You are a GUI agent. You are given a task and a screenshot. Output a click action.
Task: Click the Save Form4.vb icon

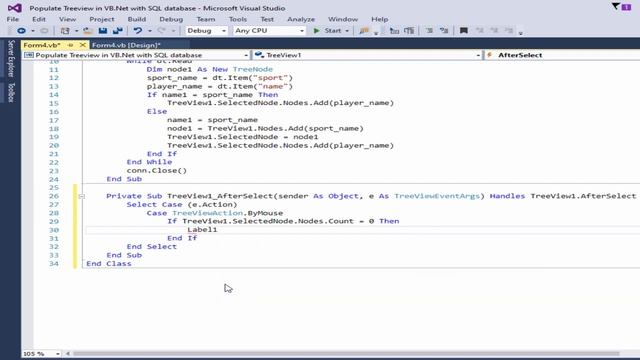coord(103,31)
